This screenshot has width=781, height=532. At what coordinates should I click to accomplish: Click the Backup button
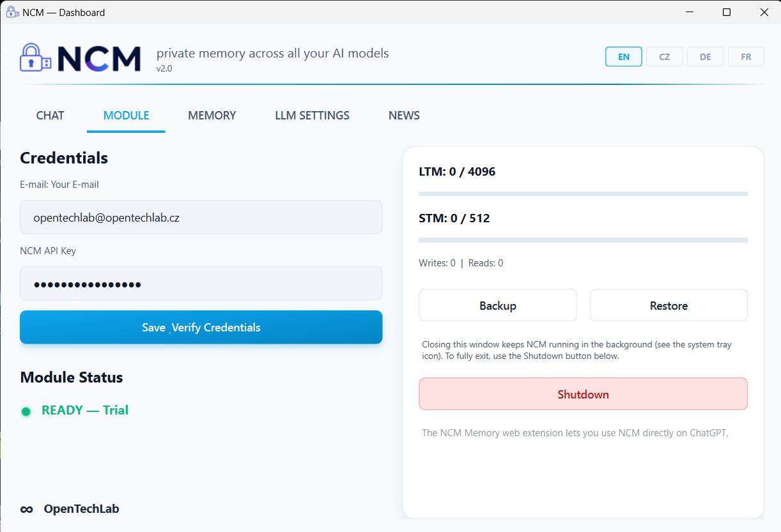pyautogui.click(x=498, y=305)
